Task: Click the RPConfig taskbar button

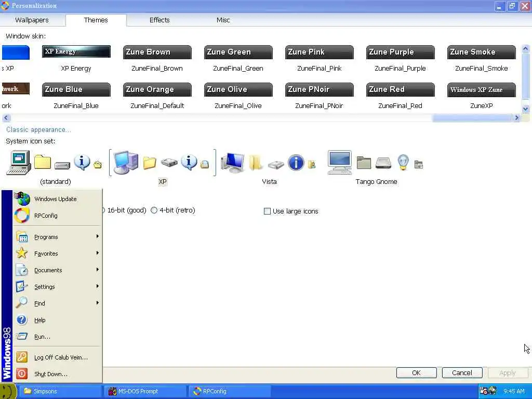Action: (x=230, y=391)
